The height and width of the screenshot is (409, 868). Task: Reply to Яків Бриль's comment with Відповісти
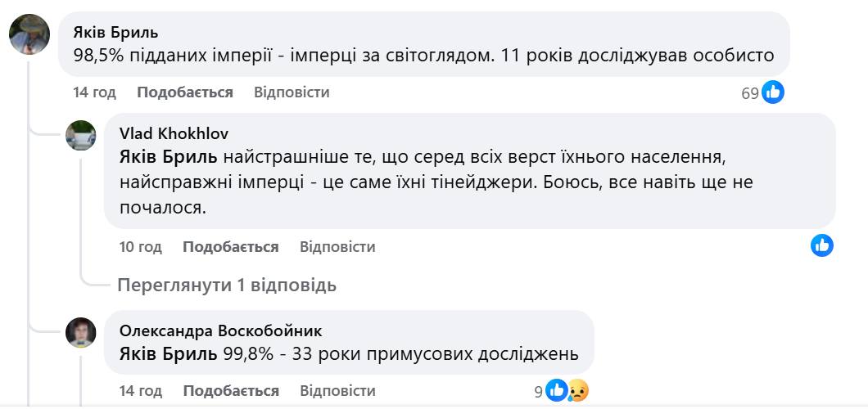click(292, 92)
